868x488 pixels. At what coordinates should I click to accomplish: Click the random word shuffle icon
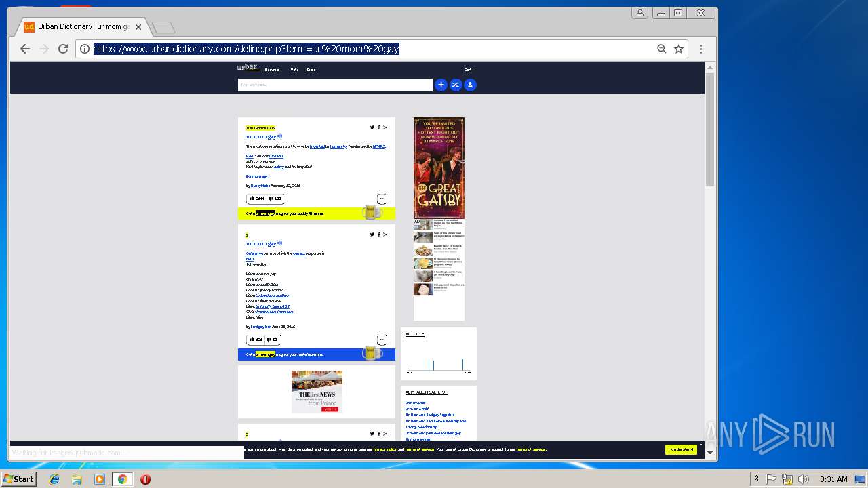[x=456, y=85]
